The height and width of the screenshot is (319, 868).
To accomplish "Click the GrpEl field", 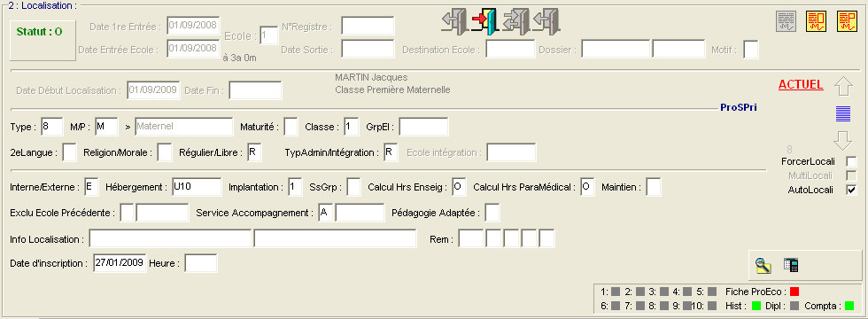I will point(423,126).
